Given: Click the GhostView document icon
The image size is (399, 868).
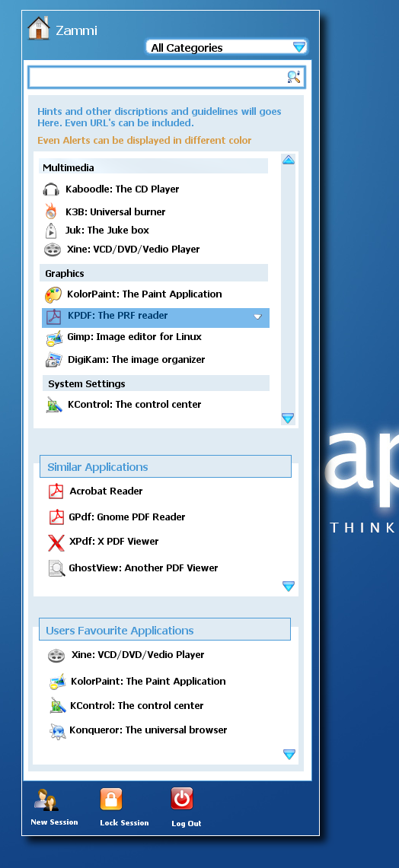Looking at the screenshot, I should [x=56, y=568].
